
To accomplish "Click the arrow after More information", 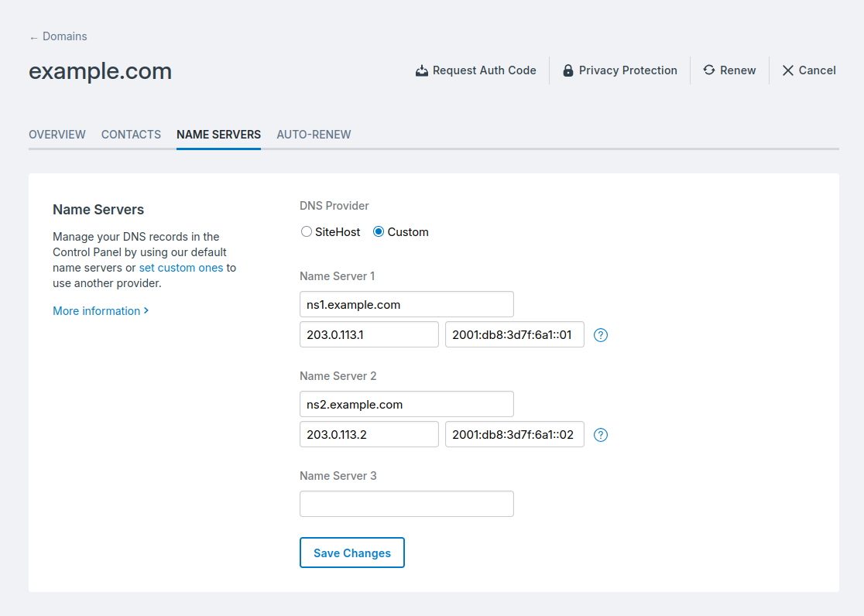I will [146, 310].
